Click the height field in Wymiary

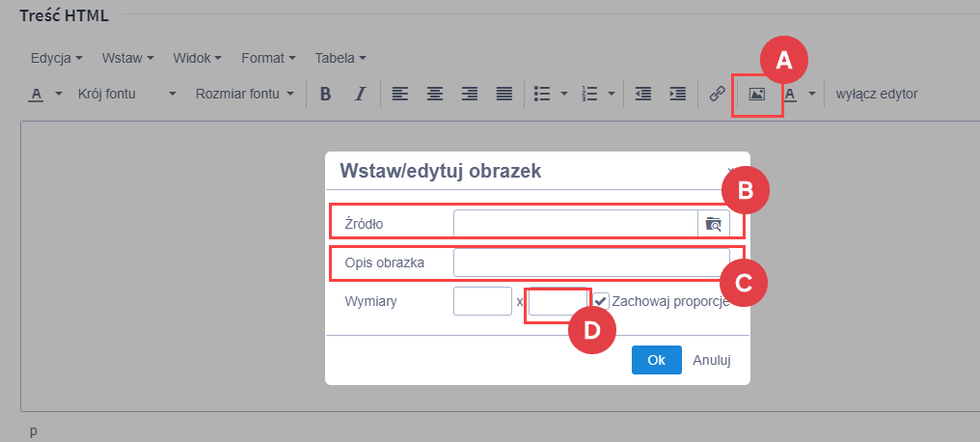pos(558,301)
